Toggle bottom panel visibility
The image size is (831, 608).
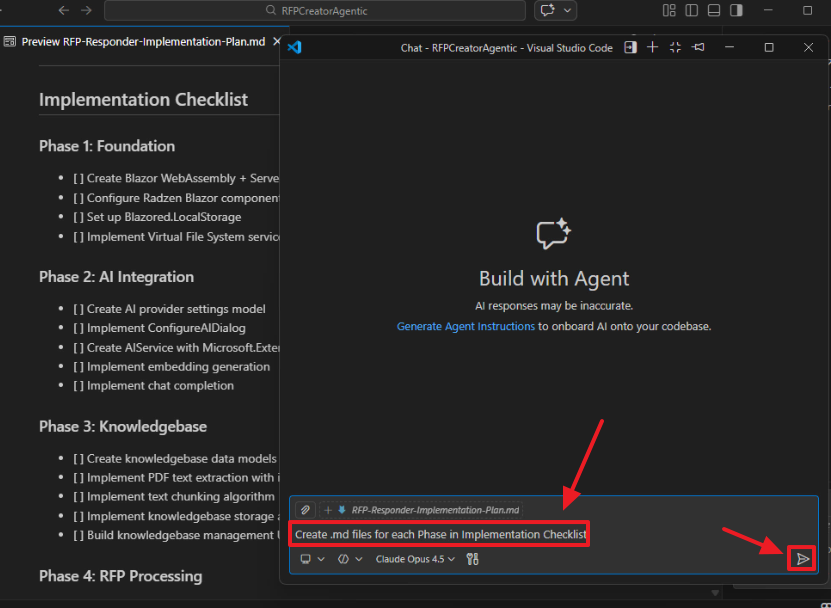[x=714, y=11]
